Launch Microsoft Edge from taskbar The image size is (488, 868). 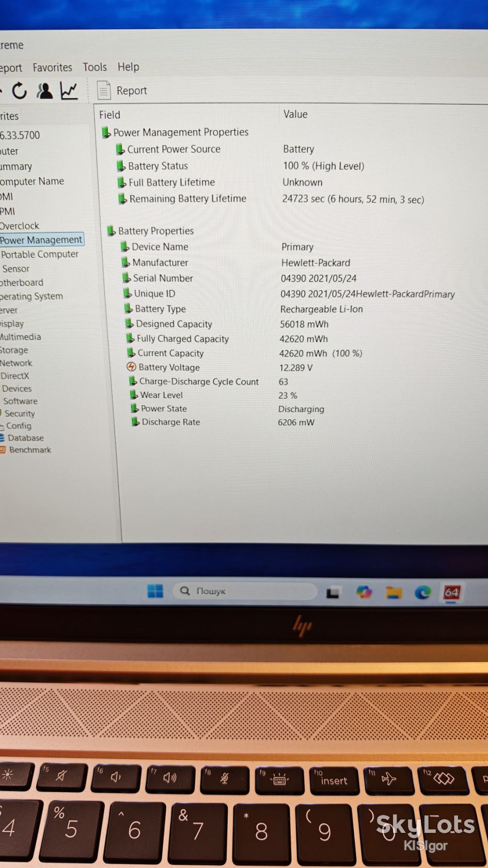[x=422, y=592]
